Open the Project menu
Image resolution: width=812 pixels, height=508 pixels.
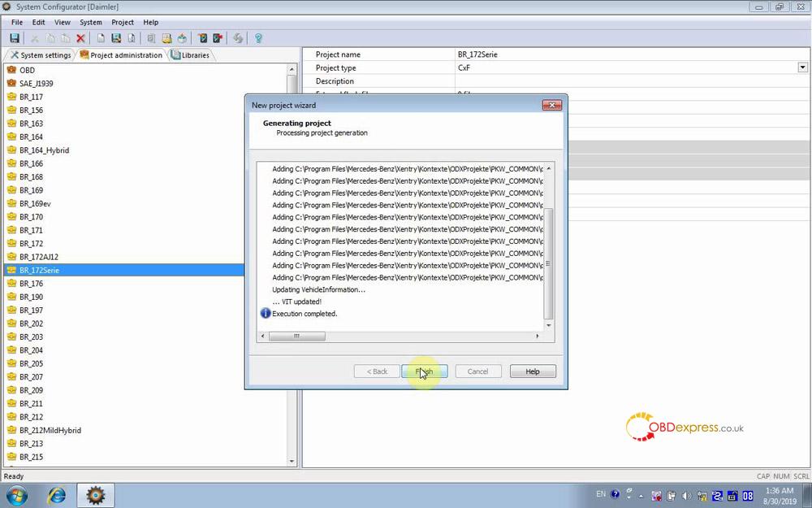(x=123, y=22)
